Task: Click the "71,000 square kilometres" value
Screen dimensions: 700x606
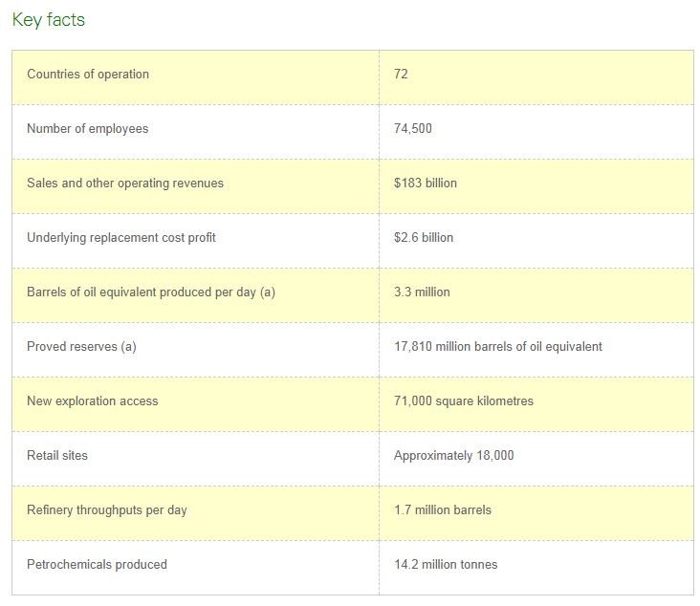Action: pyautogui.click(x=464, y=401)
